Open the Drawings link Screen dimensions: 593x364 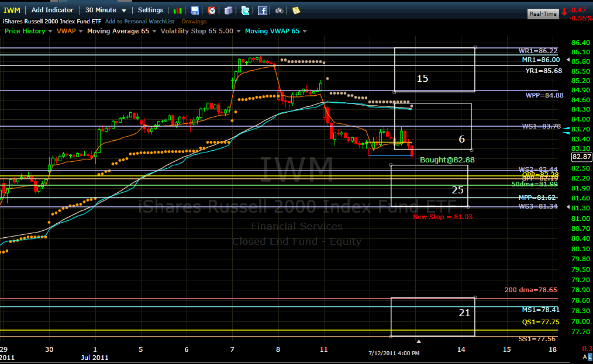[194, 22]
